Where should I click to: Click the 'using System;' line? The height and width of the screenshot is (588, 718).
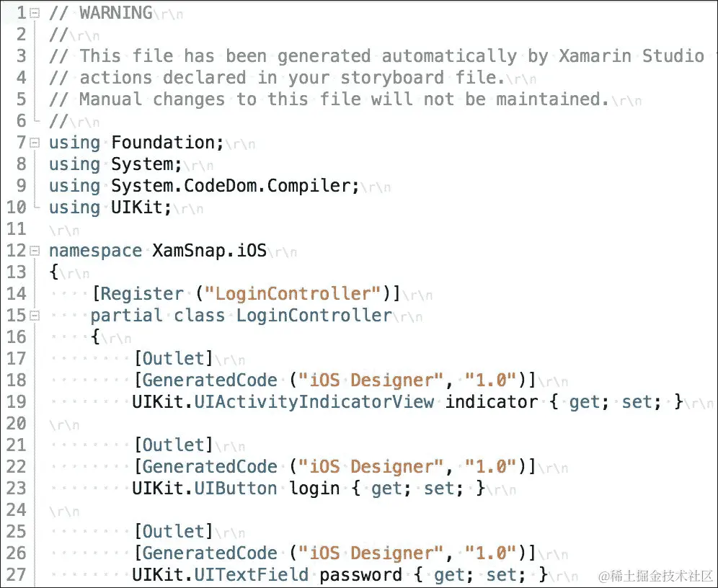(115, 164)
